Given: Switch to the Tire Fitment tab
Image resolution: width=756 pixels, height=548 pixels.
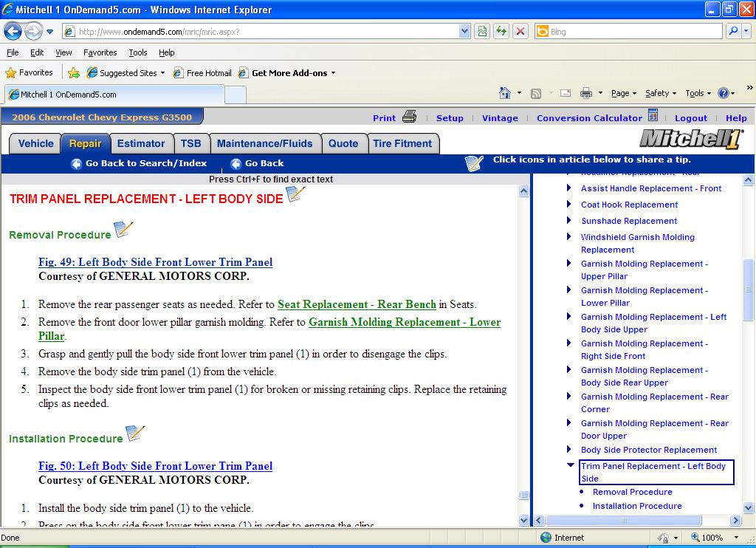Looking at the screenshot, I should point(402,143).
